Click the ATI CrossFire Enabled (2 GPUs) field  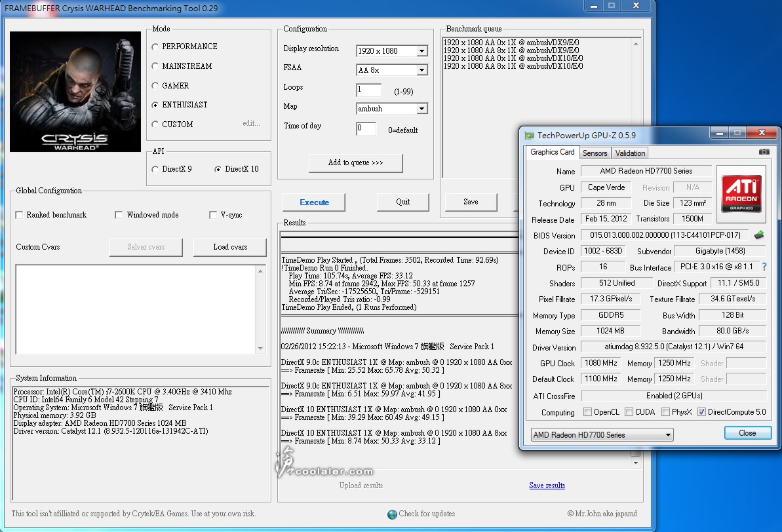(674, 395)
